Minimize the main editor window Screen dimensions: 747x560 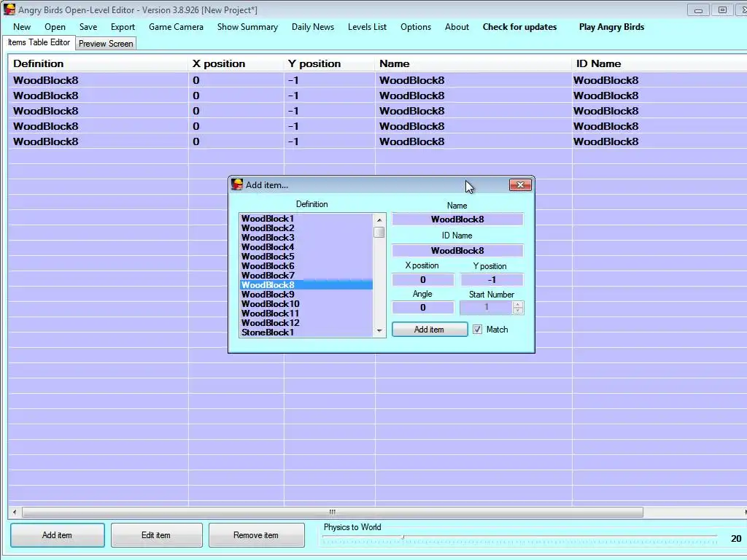(698, 10)
